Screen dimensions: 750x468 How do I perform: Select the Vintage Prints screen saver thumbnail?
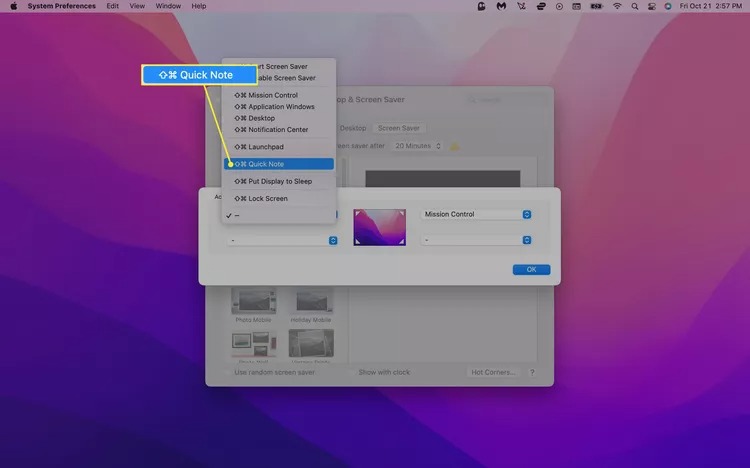point(311,343)
